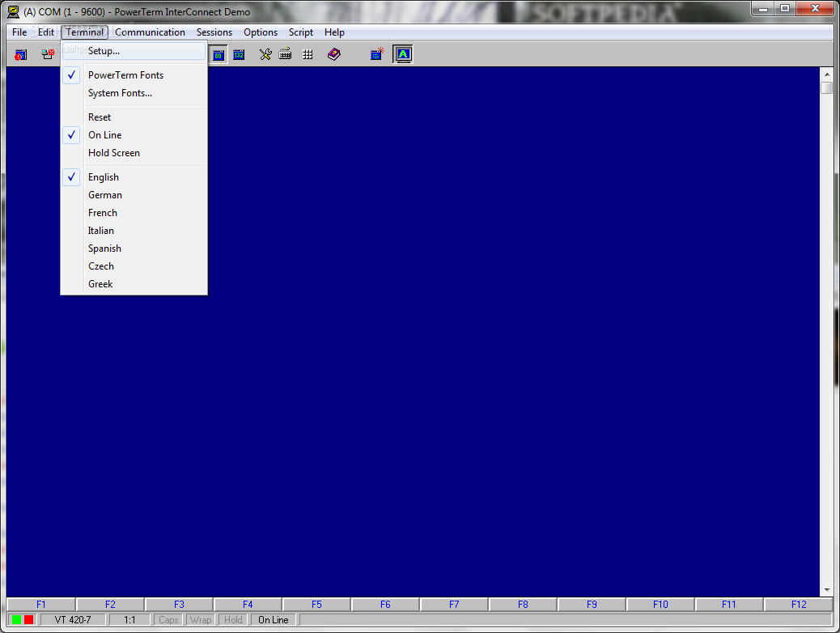Click the F11 function key button
The height and width of the screenshot is (633, 840).
point(729,605)
